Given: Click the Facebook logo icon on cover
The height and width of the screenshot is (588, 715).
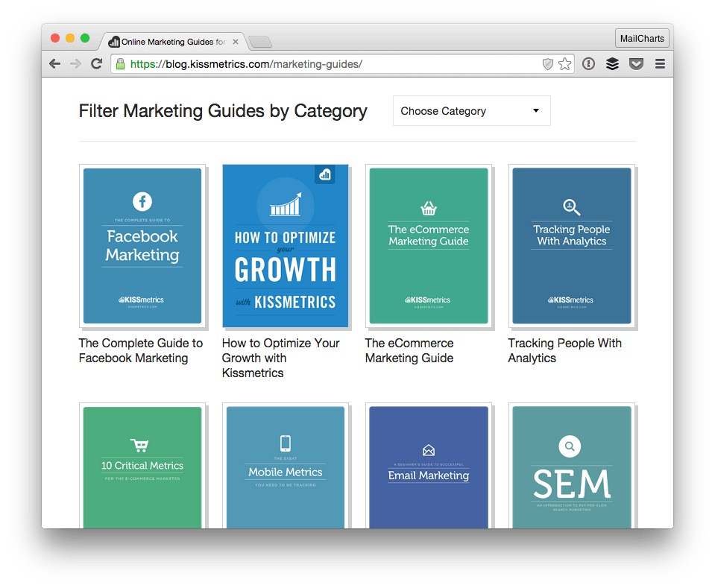Looking at the screenshot, I should [142, 201].
